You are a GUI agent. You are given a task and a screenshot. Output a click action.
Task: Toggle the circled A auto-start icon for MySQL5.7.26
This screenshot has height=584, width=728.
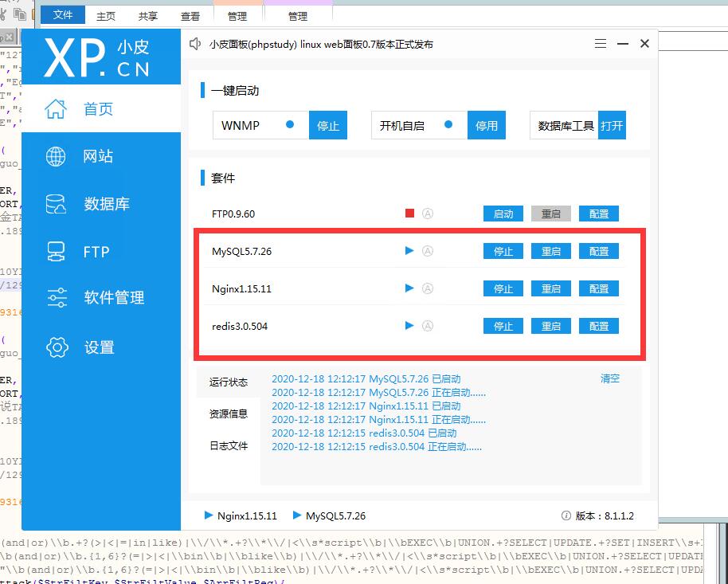click(428, 251)
